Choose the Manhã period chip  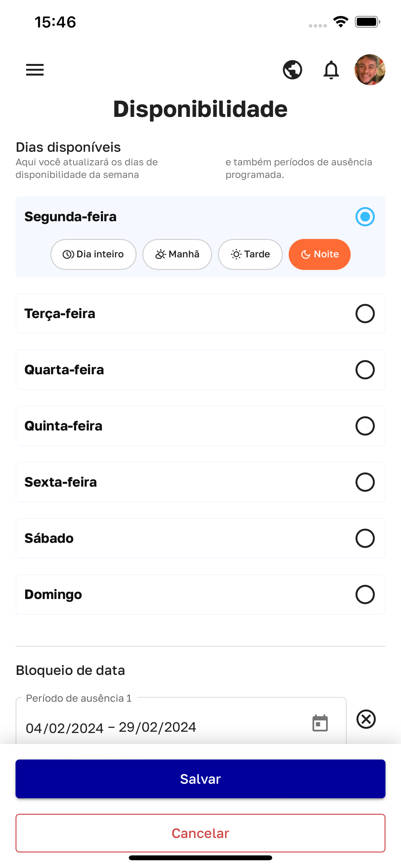pos(177,254)
